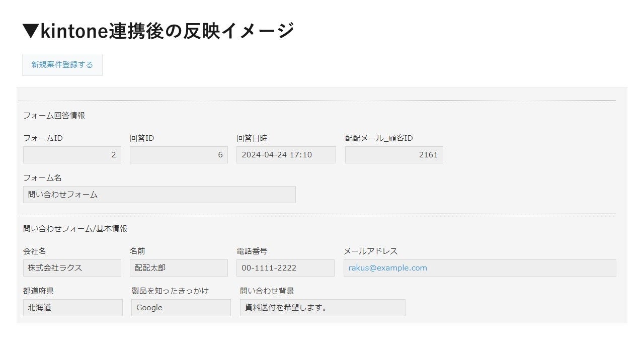The image size is (644, 362).
Task: Select the 名前 field 配配太郎
Action: pos(179,268)
